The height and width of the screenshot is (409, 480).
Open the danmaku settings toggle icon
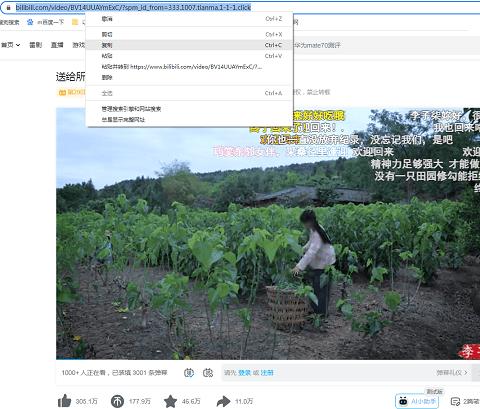click(x=208, y=373)
